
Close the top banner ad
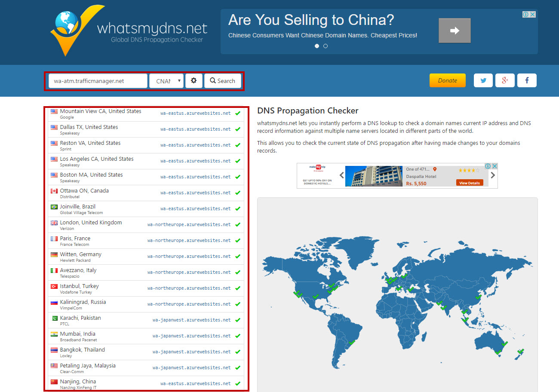coord(532,14)
